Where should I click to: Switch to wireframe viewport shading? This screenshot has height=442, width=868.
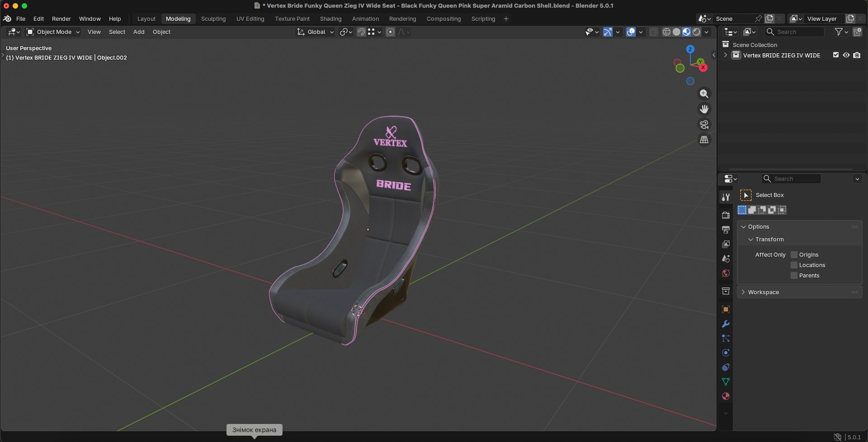point(666,32)
